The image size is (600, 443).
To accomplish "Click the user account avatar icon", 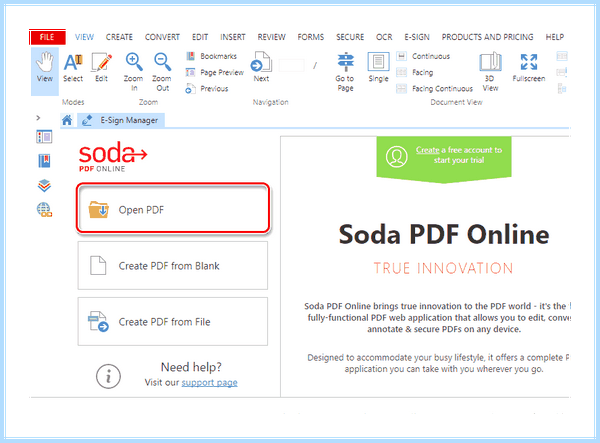I will 396,156.
